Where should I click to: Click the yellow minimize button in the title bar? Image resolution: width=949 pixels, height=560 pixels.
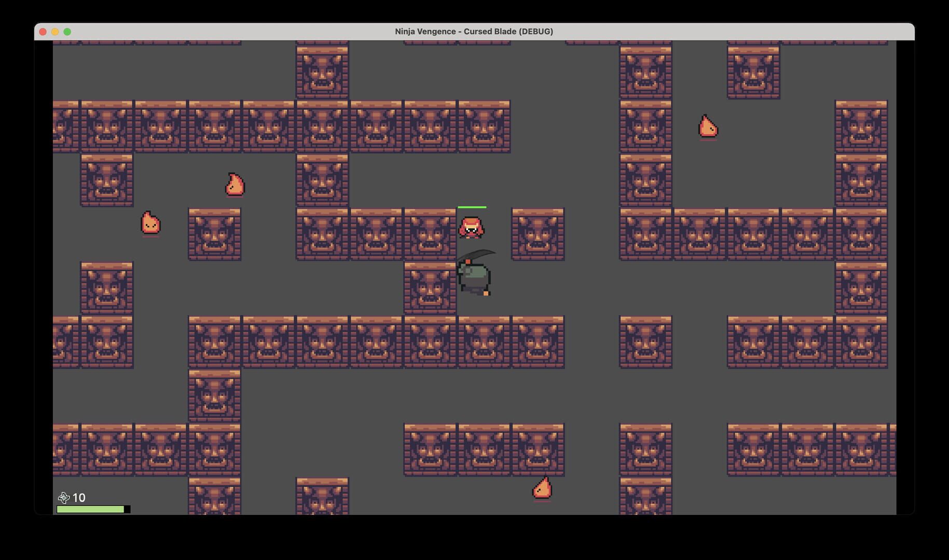[x=54, y=32]
